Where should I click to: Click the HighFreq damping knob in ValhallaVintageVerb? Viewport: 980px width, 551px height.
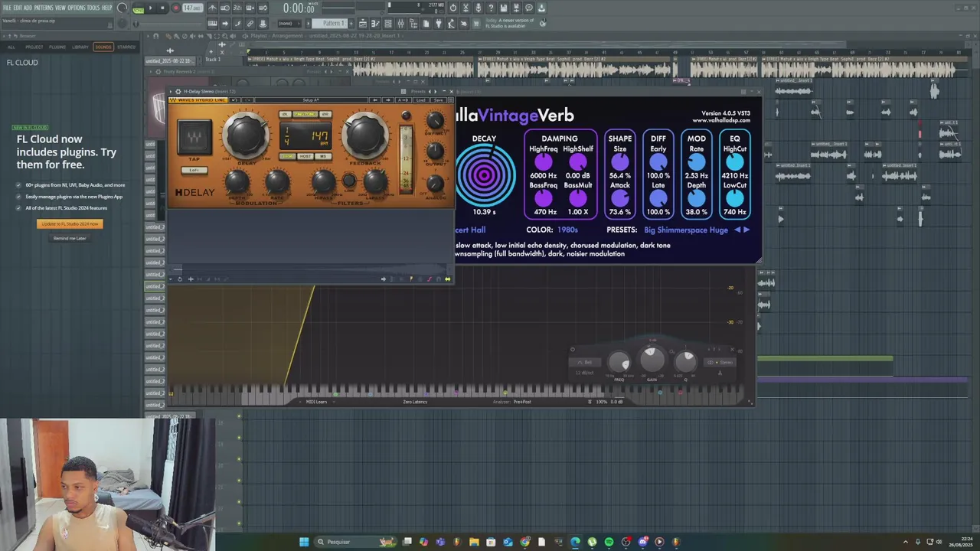543,162
